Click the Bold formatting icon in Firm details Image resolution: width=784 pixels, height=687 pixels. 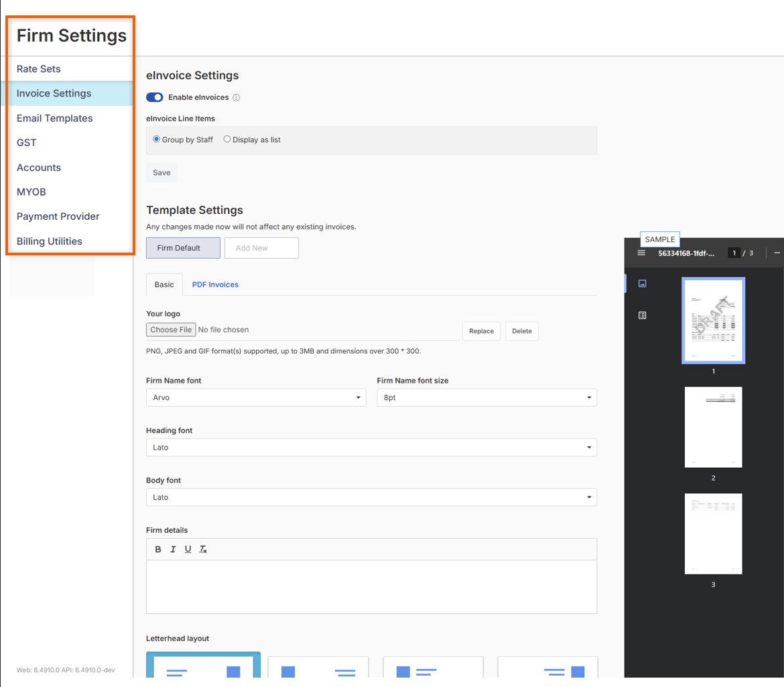158,550
